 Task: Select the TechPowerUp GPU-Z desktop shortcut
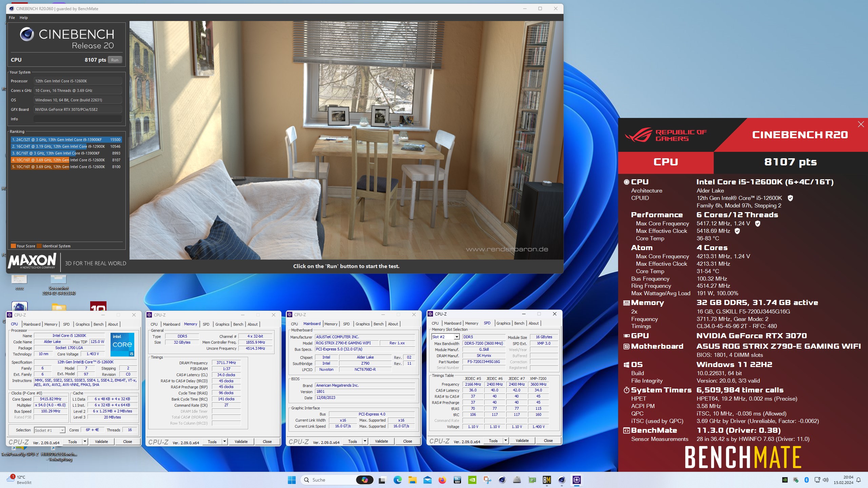(19, 453)
